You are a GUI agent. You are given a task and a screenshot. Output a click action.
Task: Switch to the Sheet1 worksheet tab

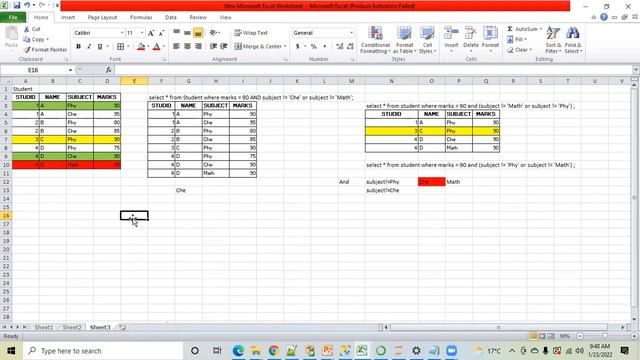[44, 327]
